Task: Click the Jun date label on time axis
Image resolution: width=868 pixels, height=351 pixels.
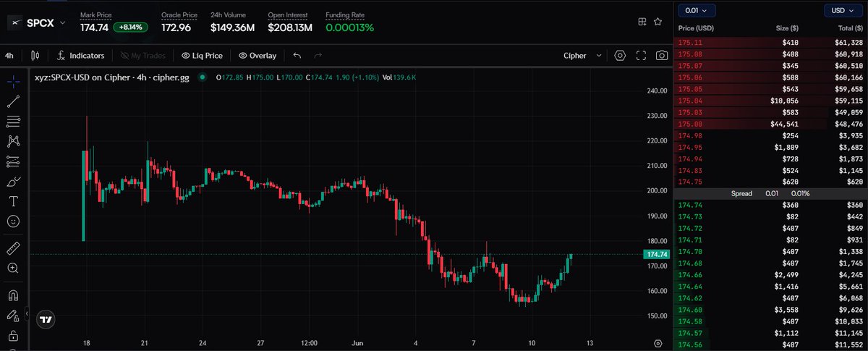Action: [x=356, y=343]
